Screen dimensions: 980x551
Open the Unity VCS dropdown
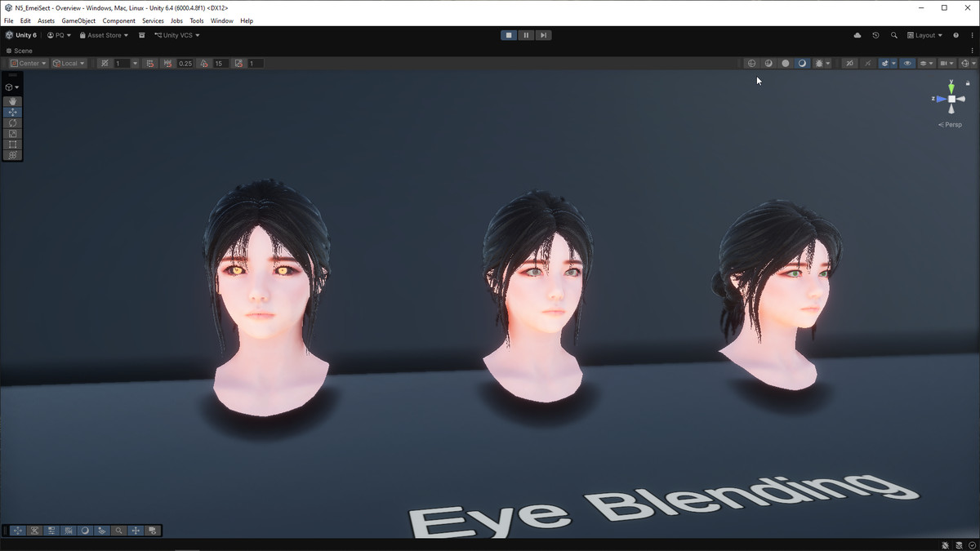pos(177,35)
